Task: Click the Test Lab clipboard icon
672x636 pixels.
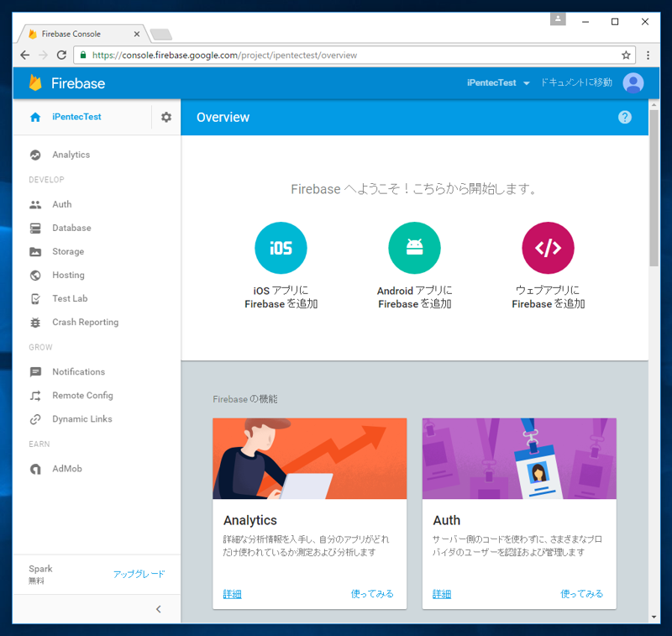Action: [35, 299]
